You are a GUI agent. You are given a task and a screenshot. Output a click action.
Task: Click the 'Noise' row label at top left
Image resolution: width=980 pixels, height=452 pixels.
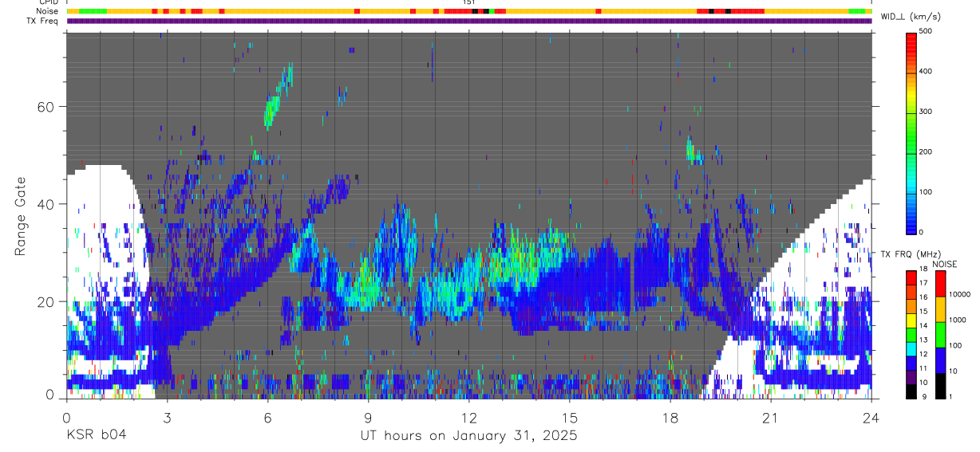click(x=49, y=12)
